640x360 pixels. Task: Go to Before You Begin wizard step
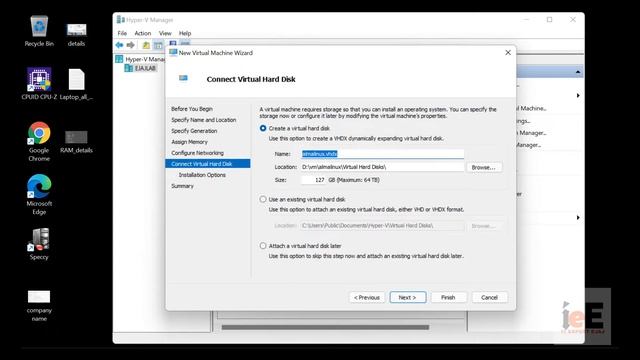click(192, 109)
